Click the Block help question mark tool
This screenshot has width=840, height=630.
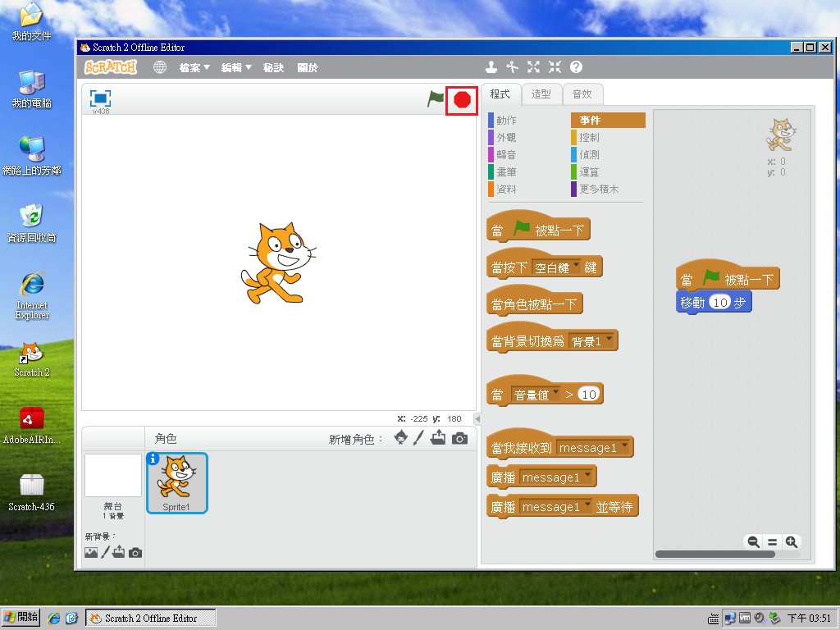[x=576, y=67]
